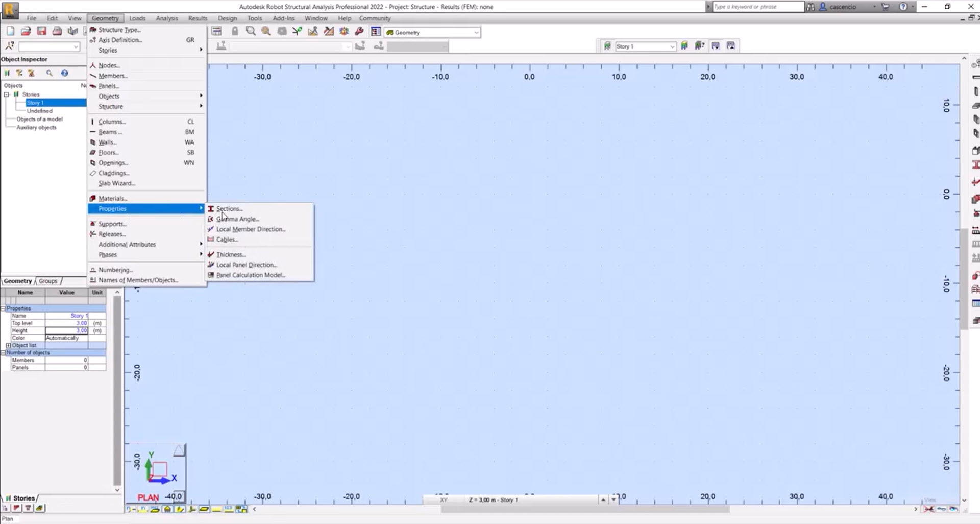This screenshot has height=524, width=980.
Task: Open the Geometry layout dropdown
Action: coord(476,32)
